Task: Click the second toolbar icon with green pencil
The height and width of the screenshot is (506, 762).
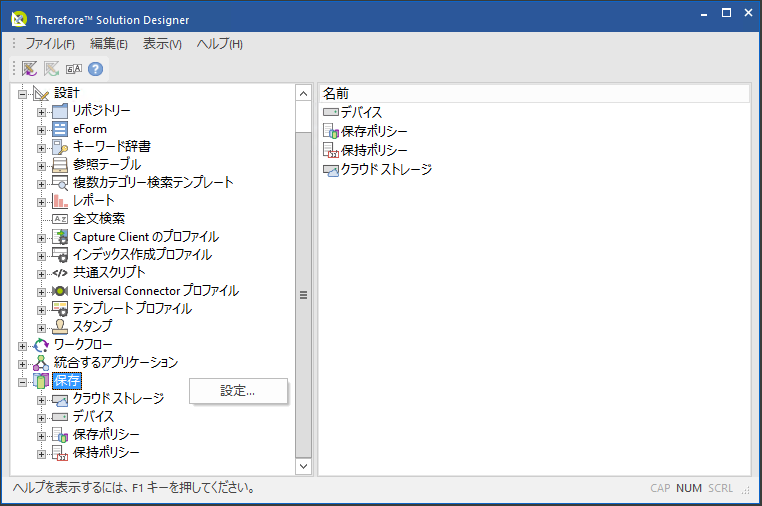Action: [x=52, y=69]
